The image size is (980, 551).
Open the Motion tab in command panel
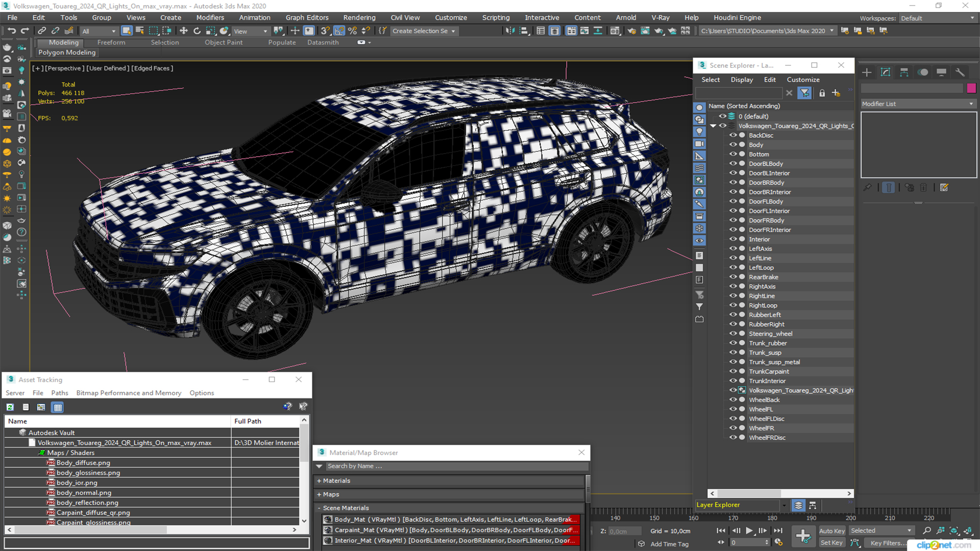(923, 72)
